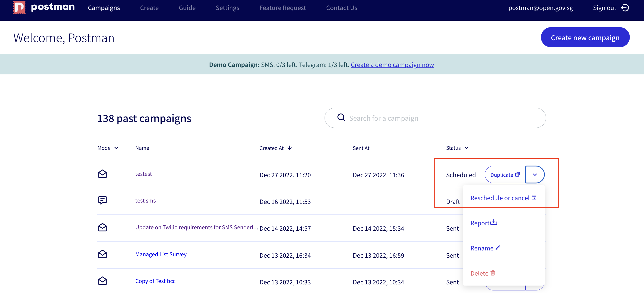Select Rename from the dropdown menu
Viewport: 644px width, 293px height.
tap(485, 248)
